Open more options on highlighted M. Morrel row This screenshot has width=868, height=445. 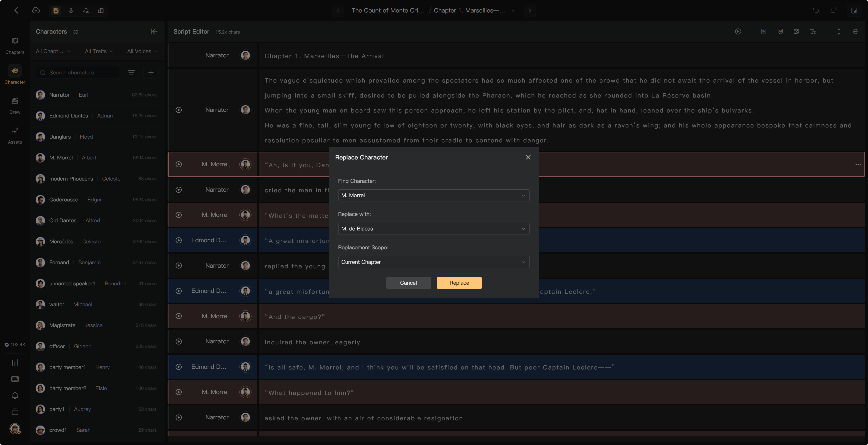[858, 164]
